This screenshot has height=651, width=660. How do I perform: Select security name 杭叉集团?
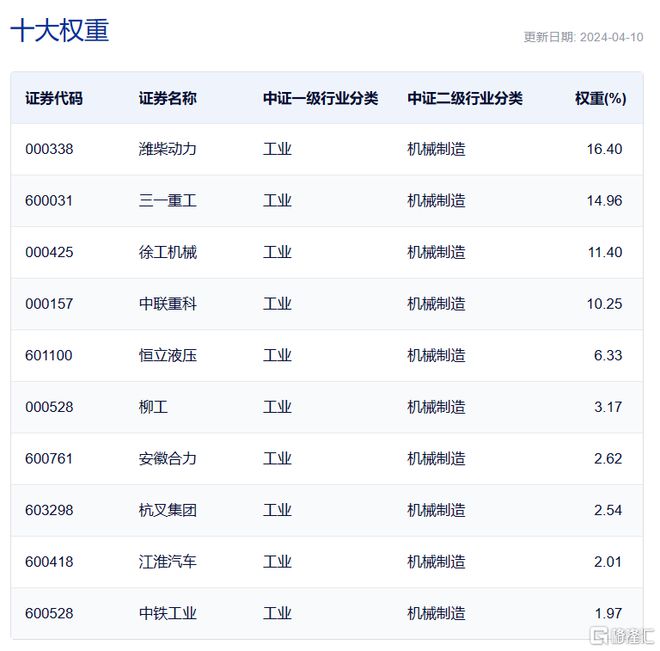point(168,510)
